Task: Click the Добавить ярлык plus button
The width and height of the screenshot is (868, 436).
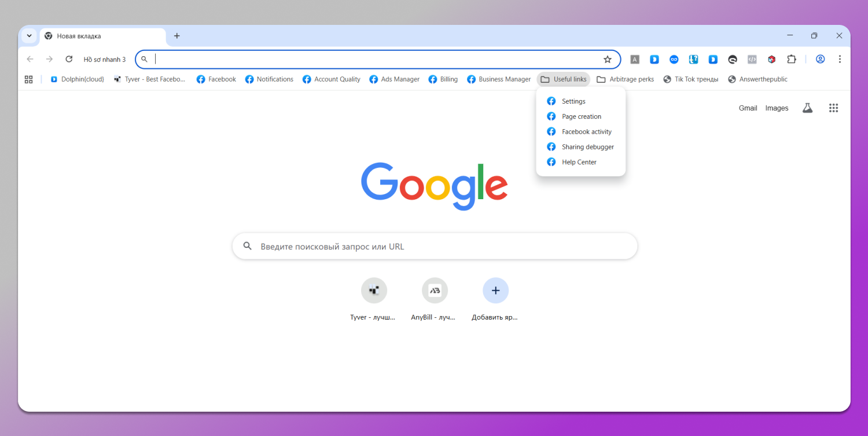Action: pos(495,290)
